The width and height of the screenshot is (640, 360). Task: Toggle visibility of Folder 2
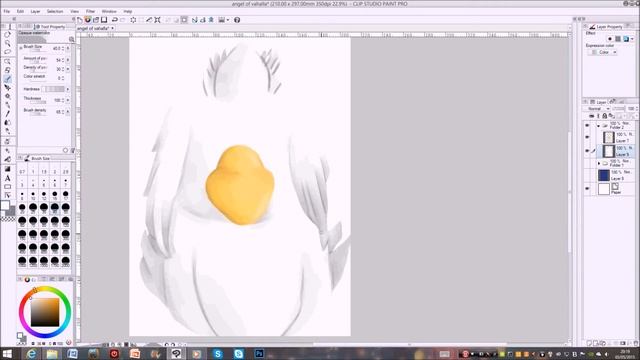pyautogui.click(x=587, y=126)
